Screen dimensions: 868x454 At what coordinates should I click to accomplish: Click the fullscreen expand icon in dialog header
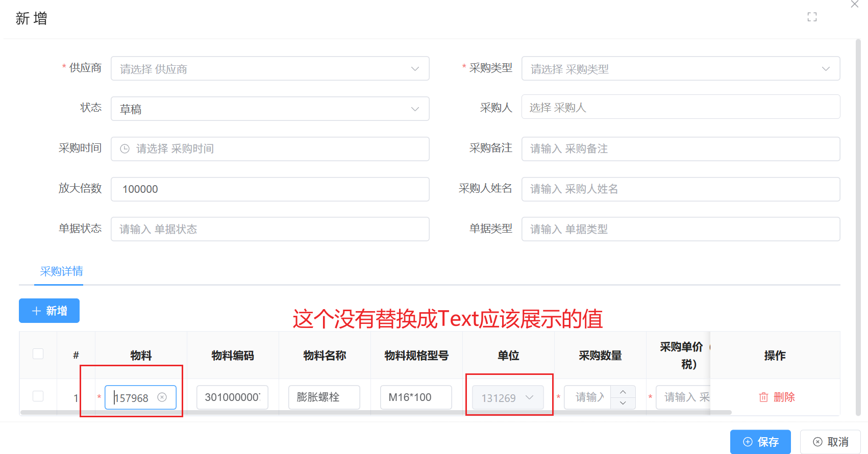click(x=812, y=17)
